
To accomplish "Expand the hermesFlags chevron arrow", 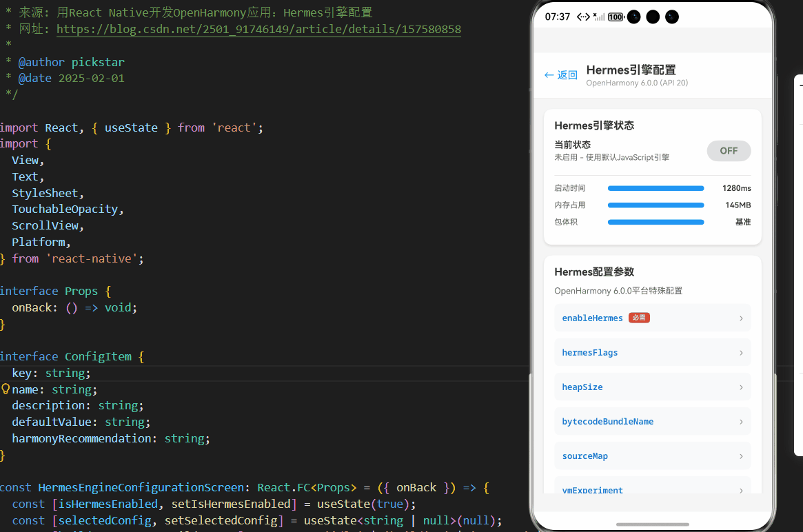I will pos(741,352).
